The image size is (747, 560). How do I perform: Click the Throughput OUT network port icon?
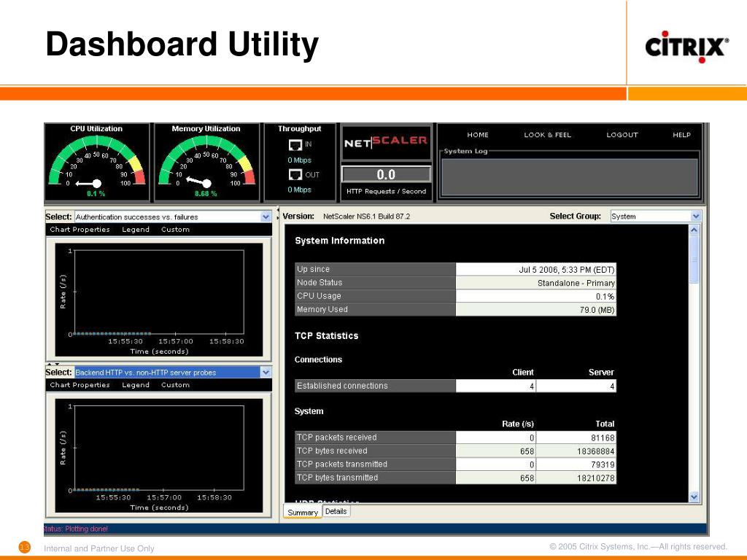295,175
